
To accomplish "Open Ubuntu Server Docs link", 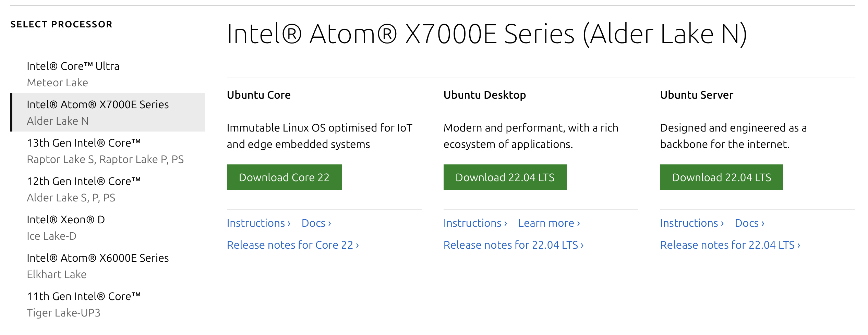I will (749, 223).
